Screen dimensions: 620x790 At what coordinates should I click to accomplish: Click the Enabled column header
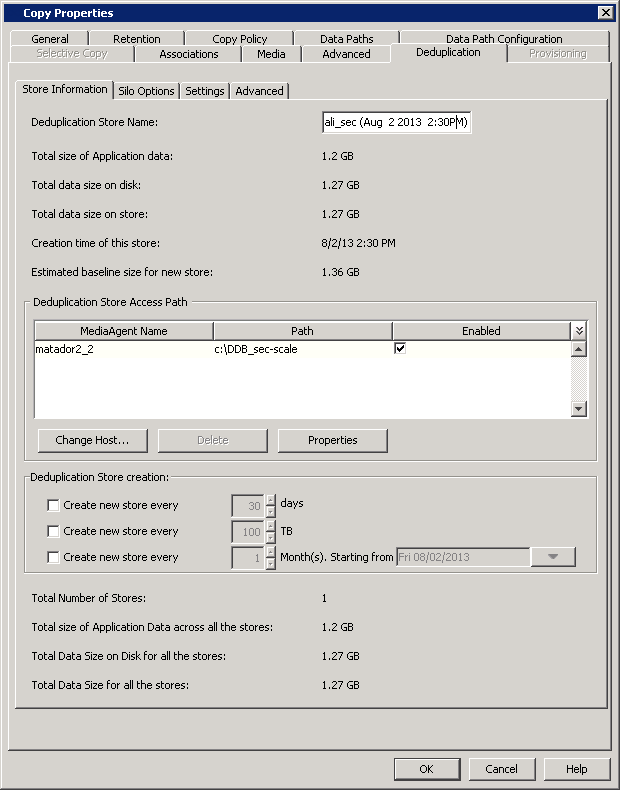(x=481, y=331)
